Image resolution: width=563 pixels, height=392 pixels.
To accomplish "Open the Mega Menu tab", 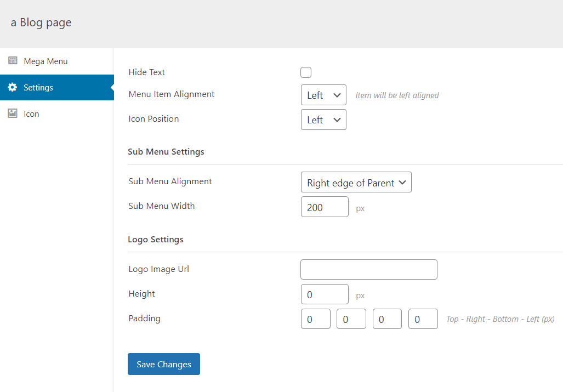I will click(56, 61).
